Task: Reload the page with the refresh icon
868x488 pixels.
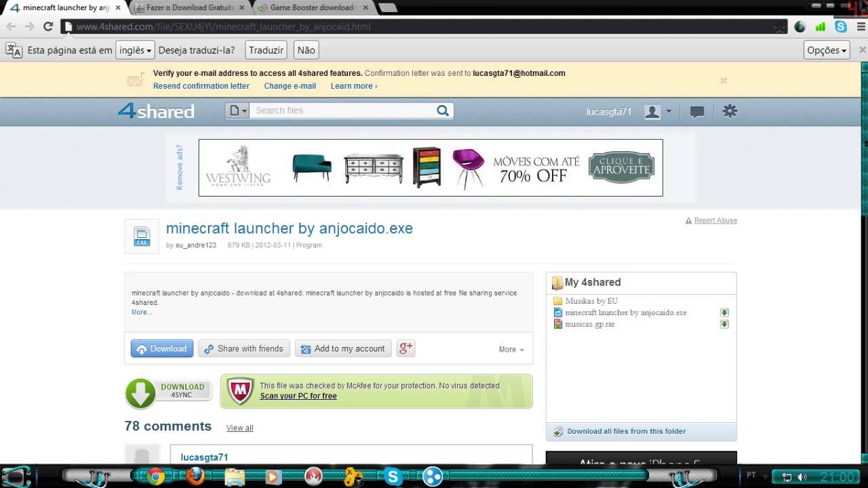Action: (47, 26)
